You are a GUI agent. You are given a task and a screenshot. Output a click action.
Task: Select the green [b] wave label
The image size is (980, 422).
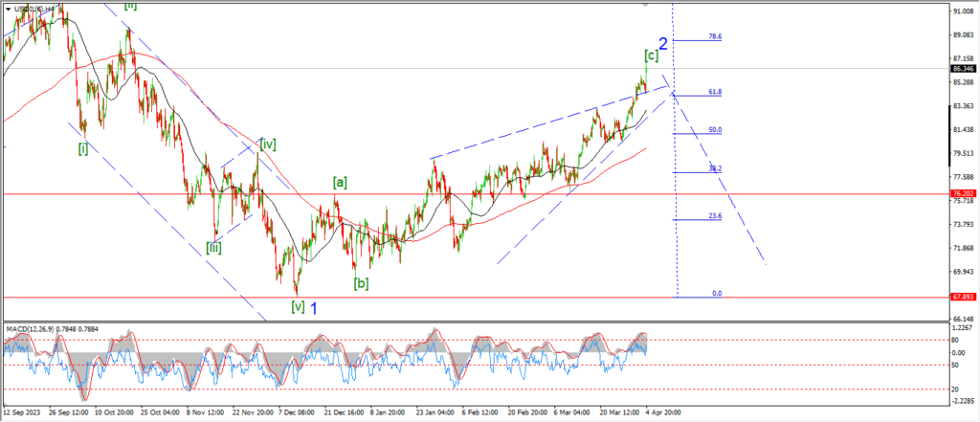click(361, 282)
